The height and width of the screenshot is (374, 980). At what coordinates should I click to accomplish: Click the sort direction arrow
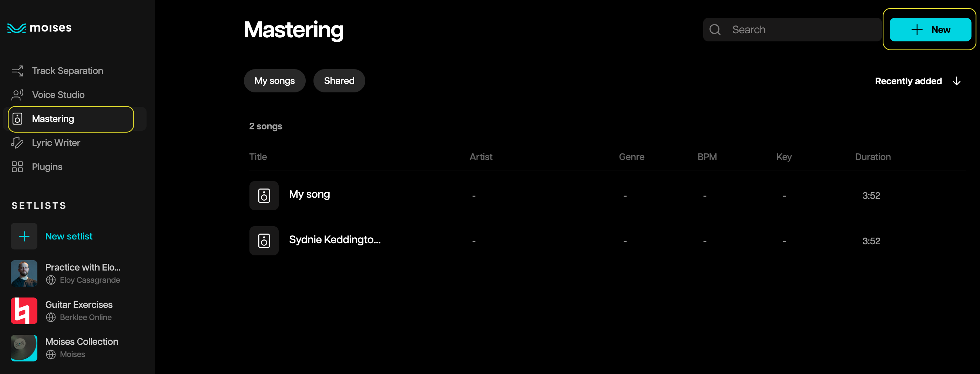957,81
